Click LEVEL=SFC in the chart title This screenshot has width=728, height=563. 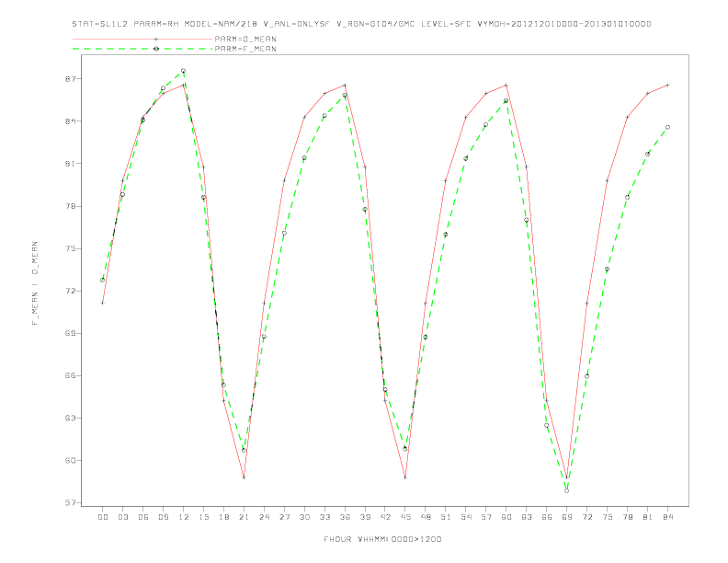tap(446, 24)
